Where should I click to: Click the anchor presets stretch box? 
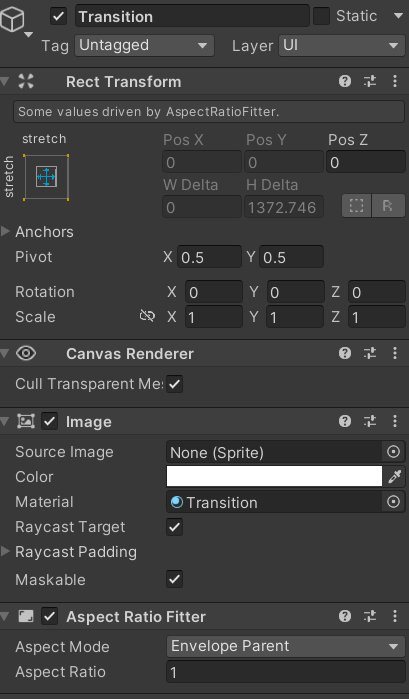[x=46, y=177]
